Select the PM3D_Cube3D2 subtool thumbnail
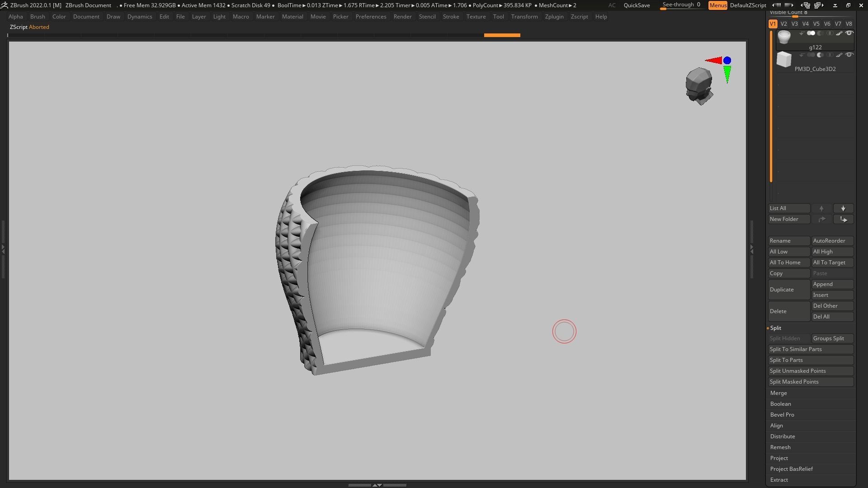The height and width of the screenshot is (488, 868). pos(784,60)
